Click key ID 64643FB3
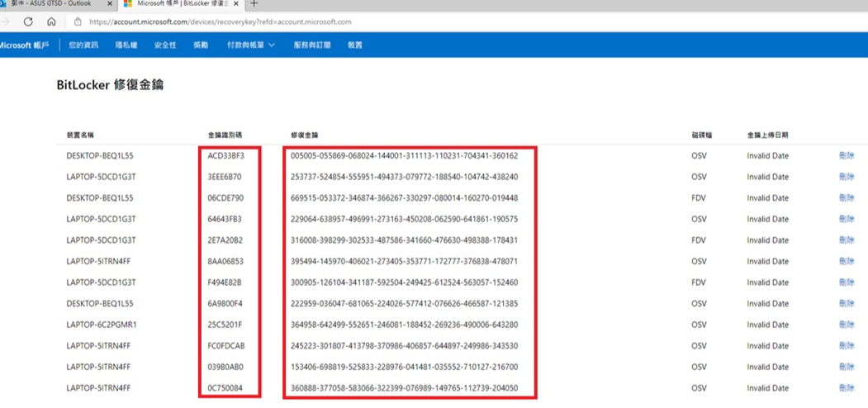The image size is (868, 408). coord(225,219)
